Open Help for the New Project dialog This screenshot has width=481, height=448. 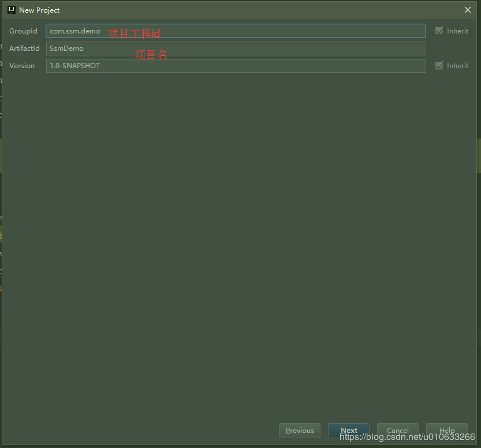click(446, 430)
